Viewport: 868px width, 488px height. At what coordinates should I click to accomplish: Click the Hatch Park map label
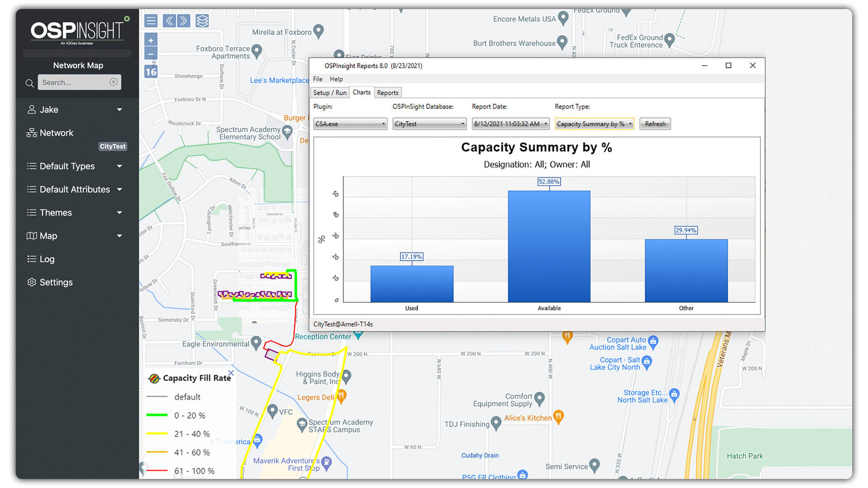[745, 456]
